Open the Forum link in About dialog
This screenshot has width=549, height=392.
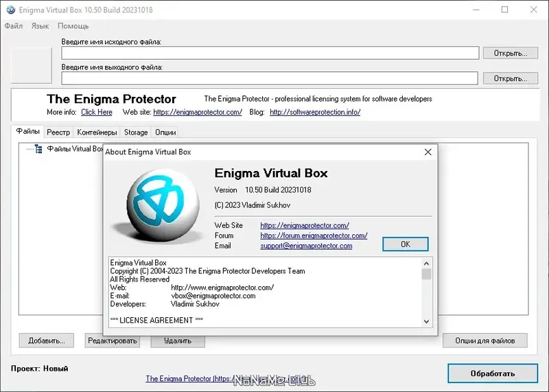coord(314,235)
